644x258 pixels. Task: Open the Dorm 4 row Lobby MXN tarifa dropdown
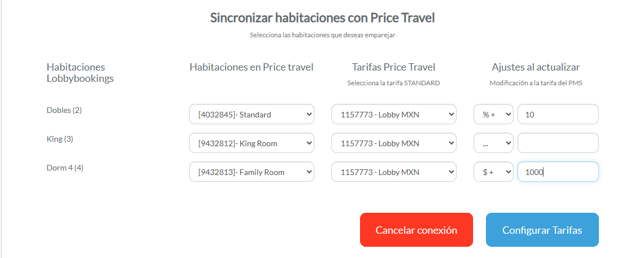click(393, 172)
